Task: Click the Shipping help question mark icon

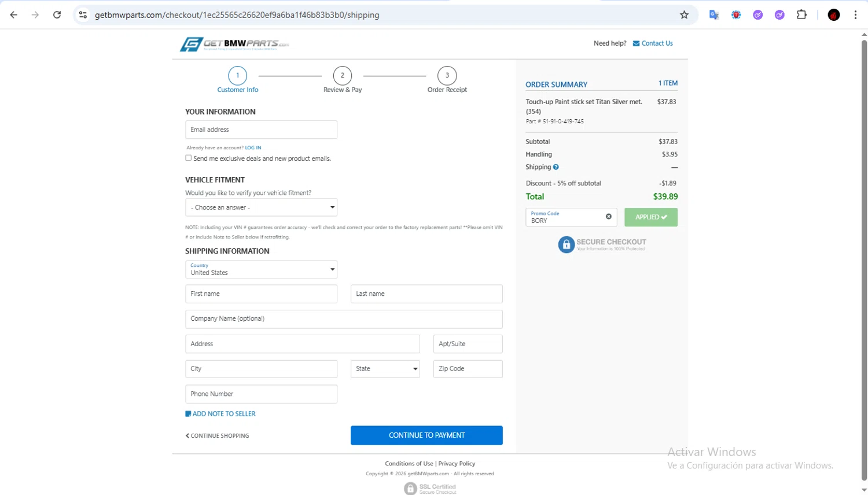Action: (x=556, y=167)
